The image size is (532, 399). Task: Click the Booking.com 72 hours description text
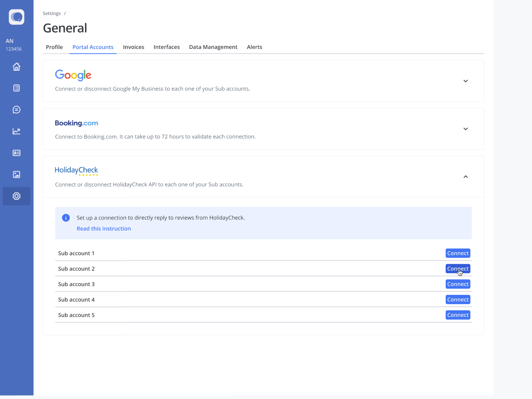[155, 137]
